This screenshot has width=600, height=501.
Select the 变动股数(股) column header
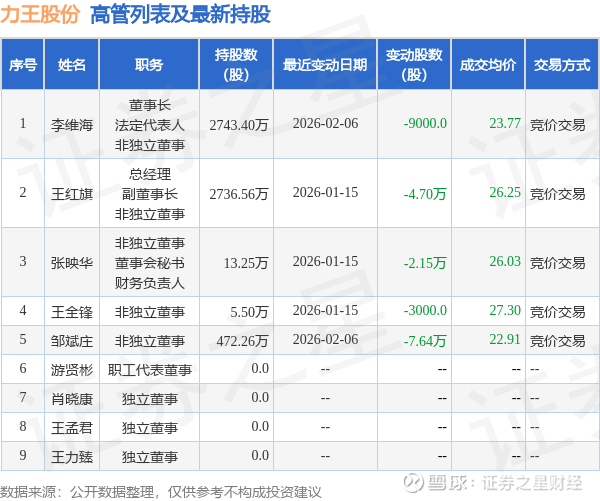click(x=414, y=64)
